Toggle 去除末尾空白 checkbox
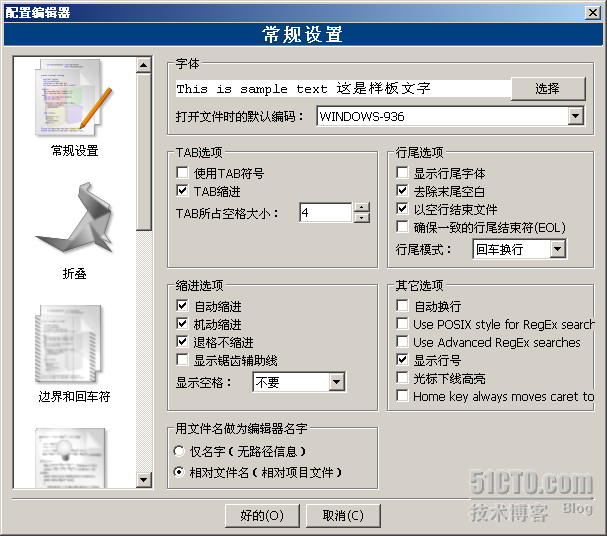The image size is (607, 536). 402,191
